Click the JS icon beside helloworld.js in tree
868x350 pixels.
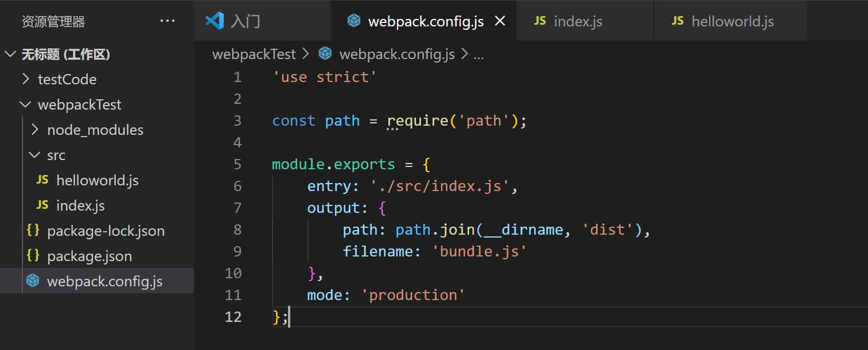pyautogui.click(x=42, y=180)
